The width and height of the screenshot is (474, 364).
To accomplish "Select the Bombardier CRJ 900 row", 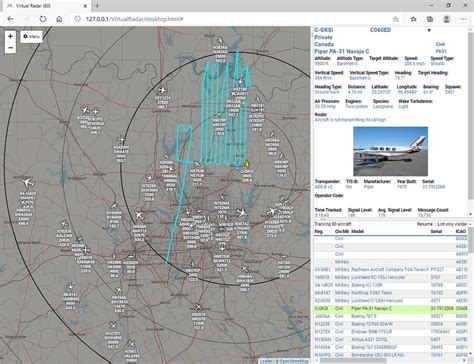I will coord(391,355).
